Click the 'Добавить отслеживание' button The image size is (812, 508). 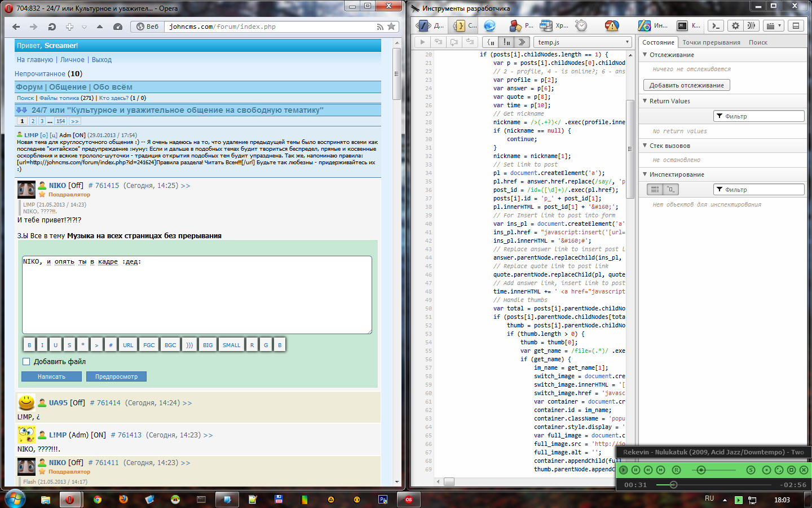(x=686, y=85)
